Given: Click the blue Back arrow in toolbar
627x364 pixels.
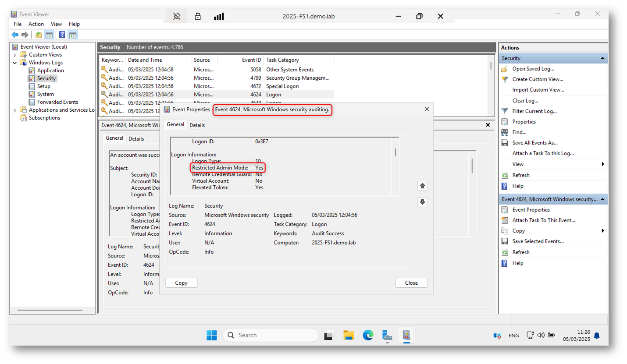Looking at the screenshot, I should [x=15, y=35].
